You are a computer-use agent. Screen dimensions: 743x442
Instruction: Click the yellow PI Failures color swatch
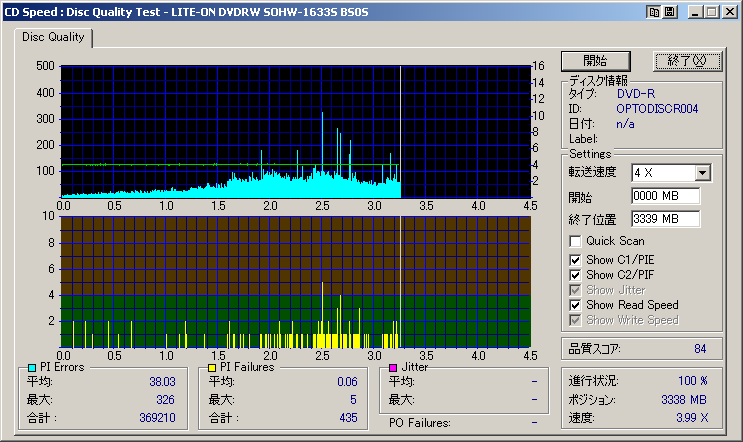coord(212,368)
